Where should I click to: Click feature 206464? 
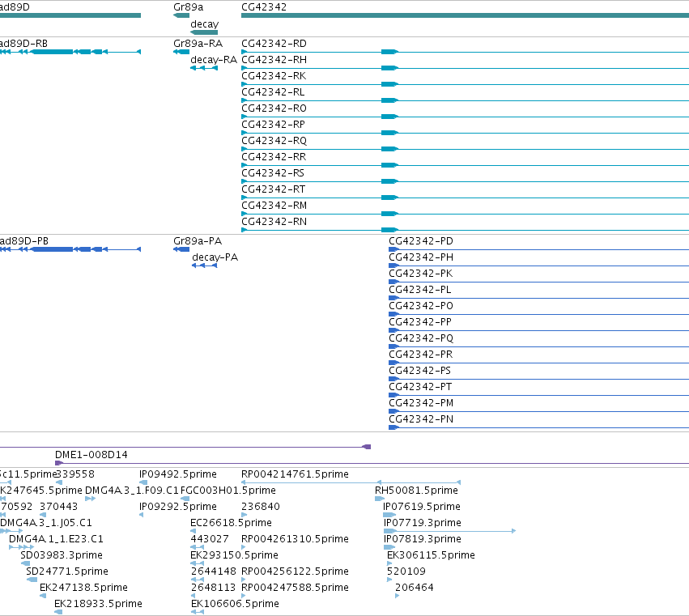coord(414,588)
